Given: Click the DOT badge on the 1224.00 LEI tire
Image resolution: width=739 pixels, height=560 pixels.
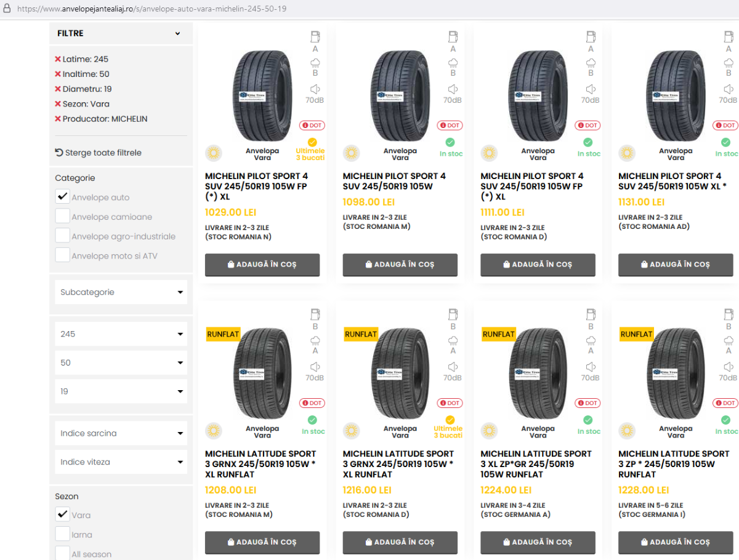Looking at the screenshot, I should (x=588, y=403).
